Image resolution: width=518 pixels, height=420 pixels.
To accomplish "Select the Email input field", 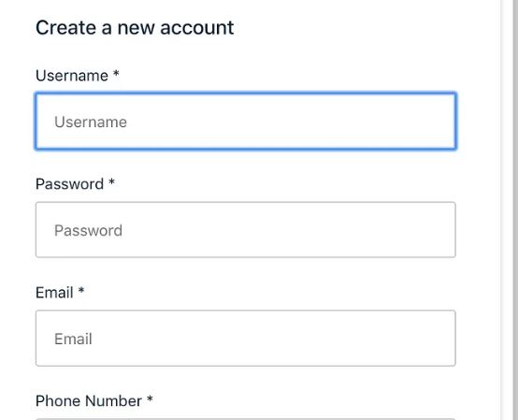I will pyautogui.click(x=246, y=338).
